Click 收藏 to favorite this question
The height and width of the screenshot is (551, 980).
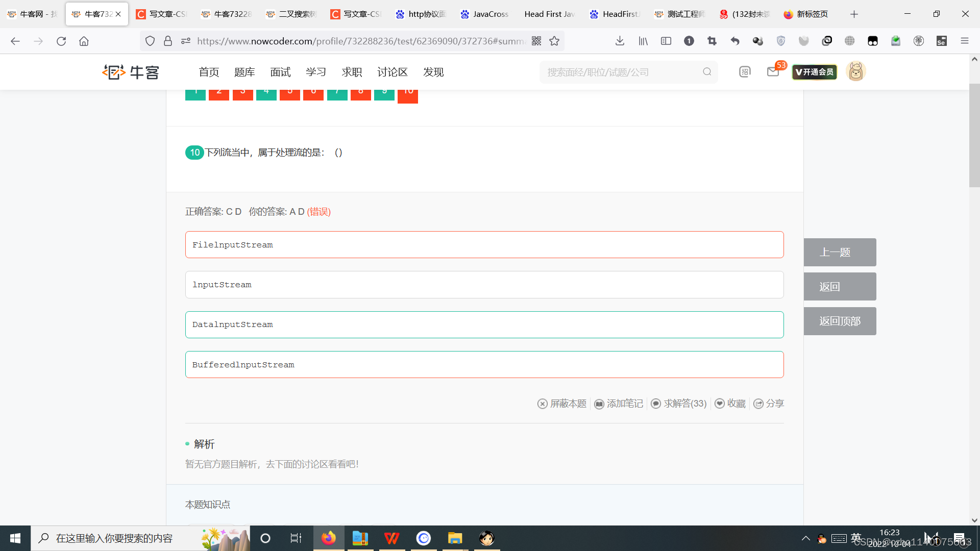click(x=730, y=404)
